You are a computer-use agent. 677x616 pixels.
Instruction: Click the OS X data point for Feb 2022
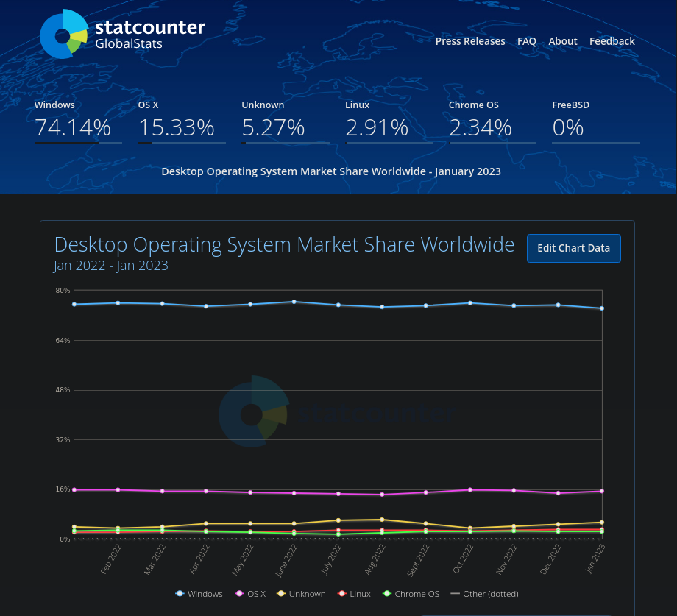[118, 490]
